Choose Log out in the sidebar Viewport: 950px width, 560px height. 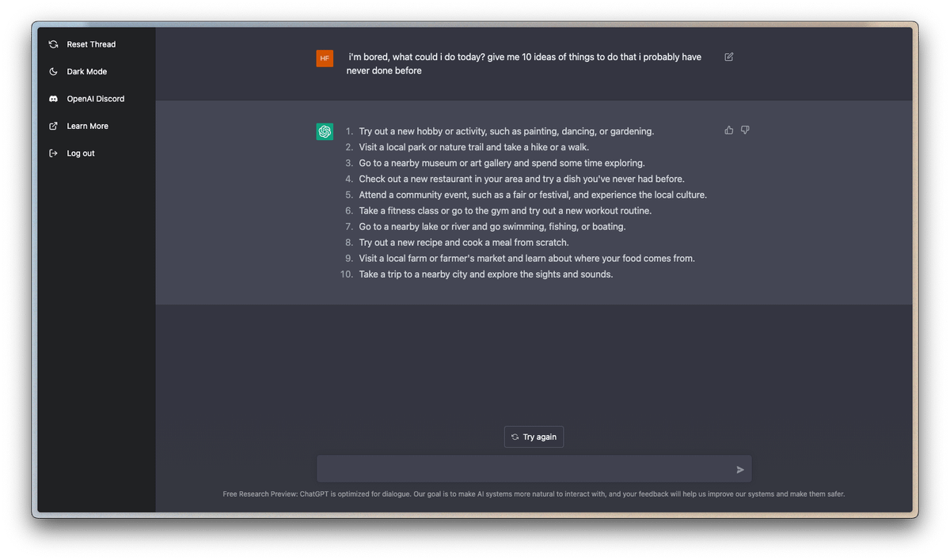coord(81,153)
